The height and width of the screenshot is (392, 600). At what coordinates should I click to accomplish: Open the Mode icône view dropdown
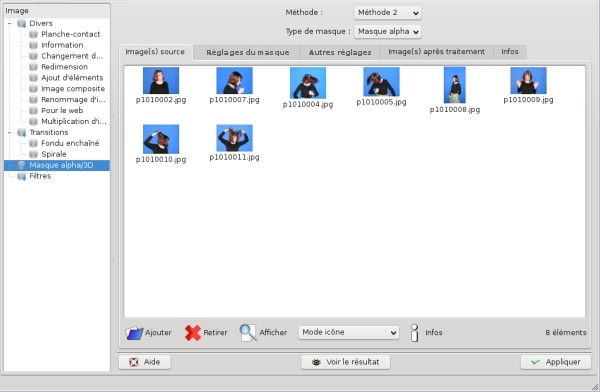click(x=349, y=332)
